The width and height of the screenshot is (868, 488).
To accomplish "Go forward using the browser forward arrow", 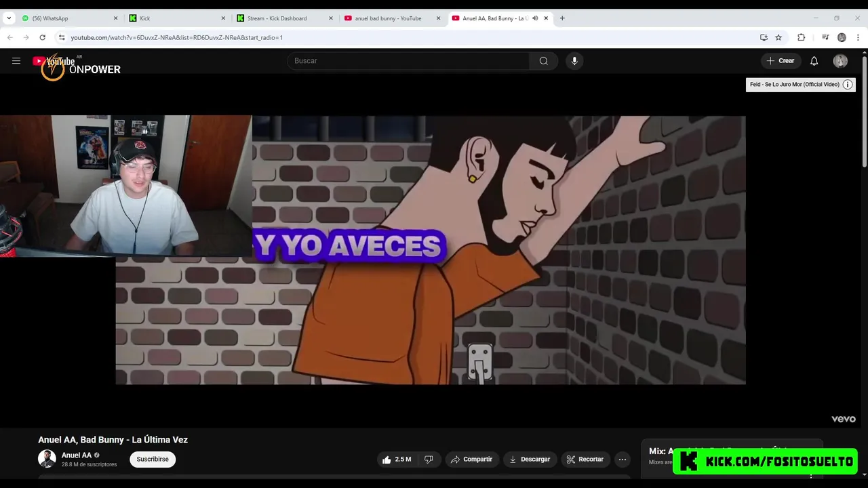I will point(26,37).
